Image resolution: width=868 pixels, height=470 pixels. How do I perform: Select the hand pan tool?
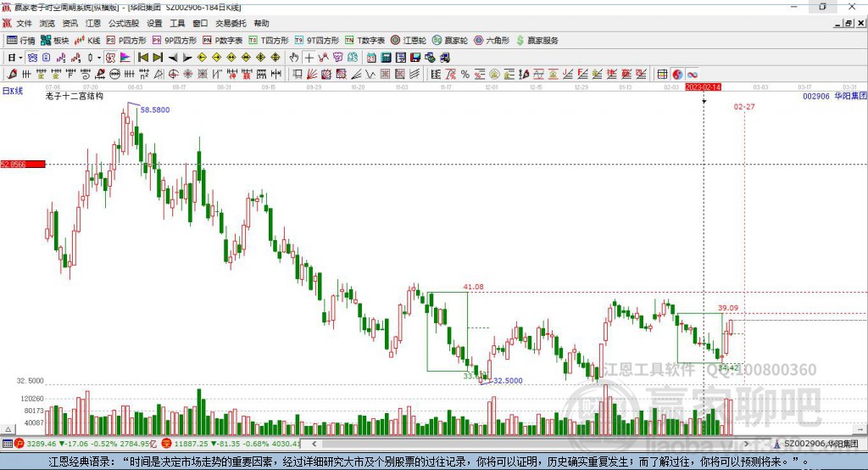(294, 58)
